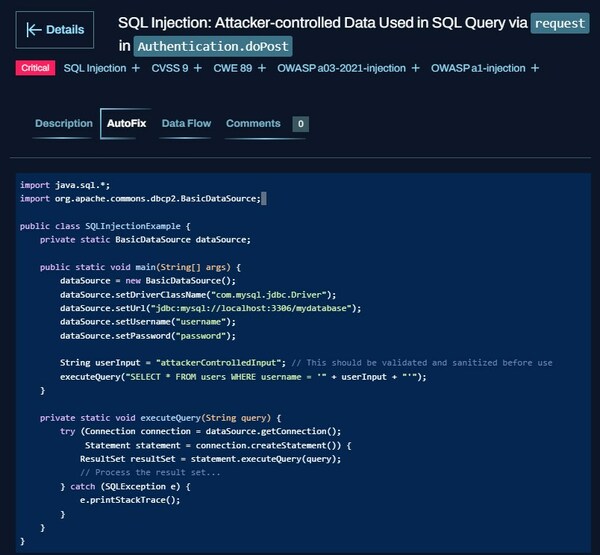Open the Comments tab
600x555 pixels.
pyautogui.click(x=253, y=124)
